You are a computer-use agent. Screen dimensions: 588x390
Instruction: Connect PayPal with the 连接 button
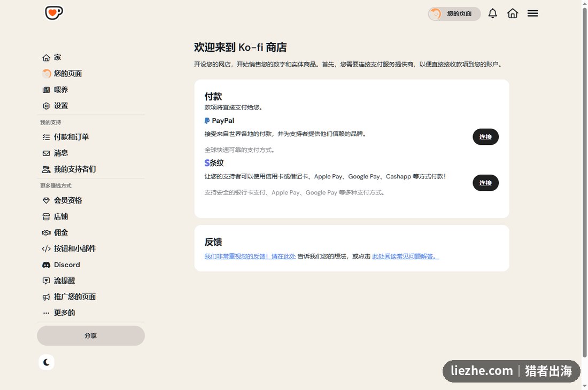pyautogui.click(x=485, y=137)
